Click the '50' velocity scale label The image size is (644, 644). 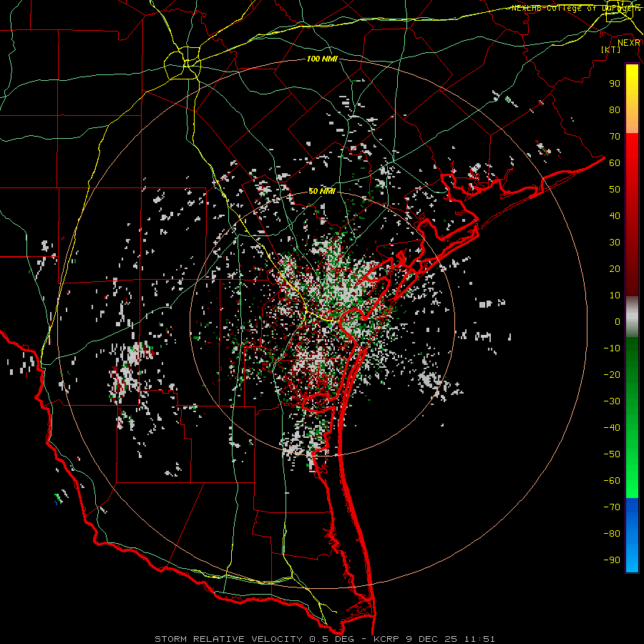(615, 190)
